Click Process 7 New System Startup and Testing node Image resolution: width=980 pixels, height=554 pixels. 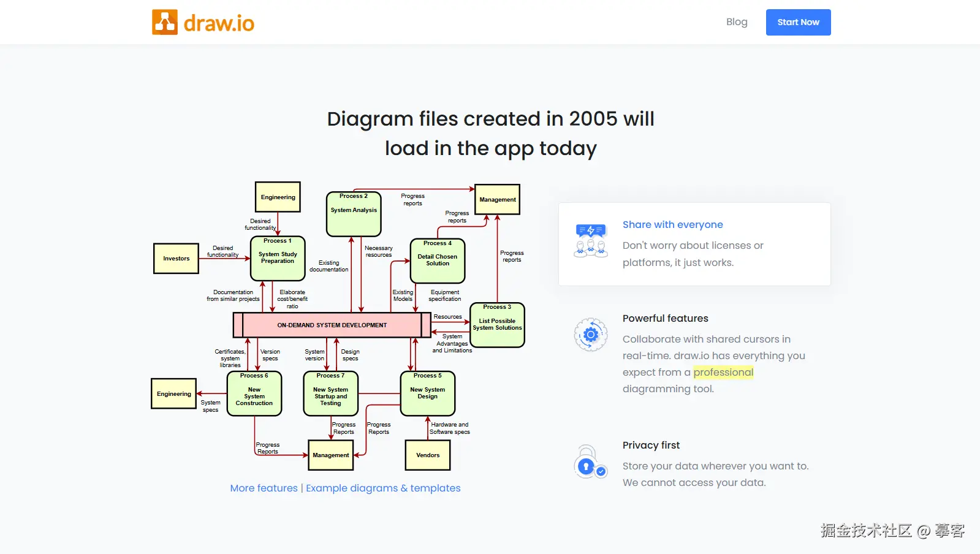[330, 393]
